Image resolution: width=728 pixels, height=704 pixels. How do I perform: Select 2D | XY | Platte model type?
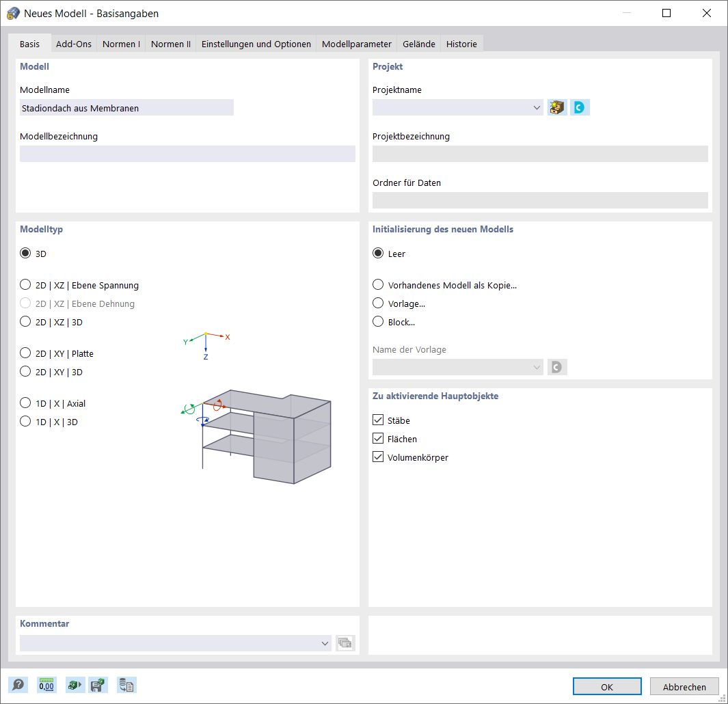pyautogui.click(x=25, y=353)
